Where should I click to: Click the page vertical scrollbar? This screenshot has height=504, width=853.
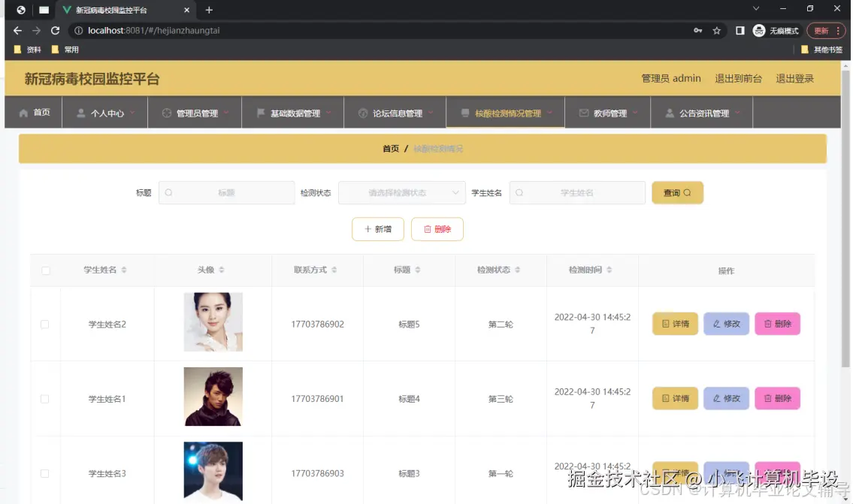(845, 218)
